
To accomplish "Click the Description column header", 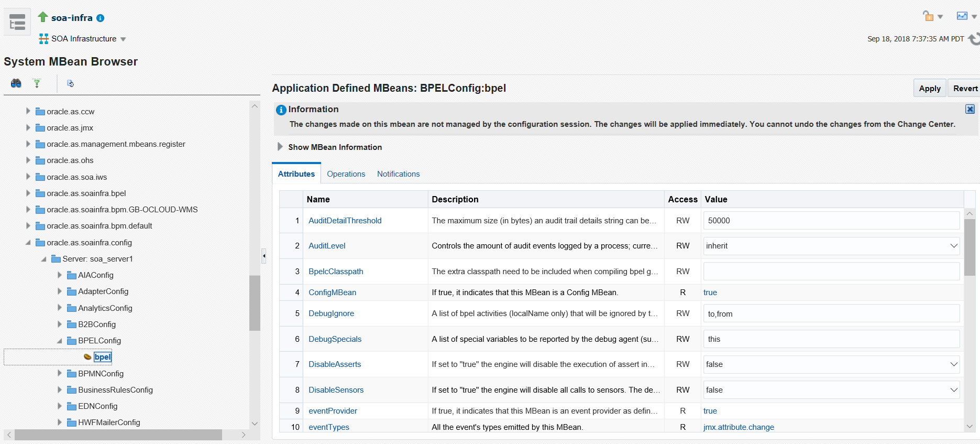I will point(546,199).
